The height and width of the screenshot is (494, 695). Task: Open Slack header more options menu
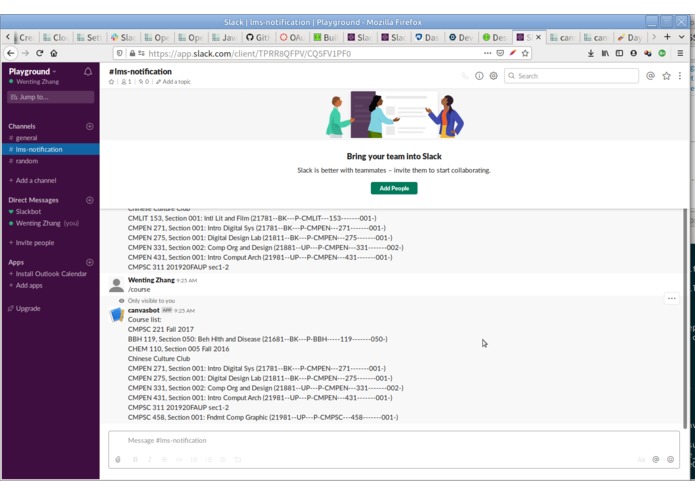point(680,76)
